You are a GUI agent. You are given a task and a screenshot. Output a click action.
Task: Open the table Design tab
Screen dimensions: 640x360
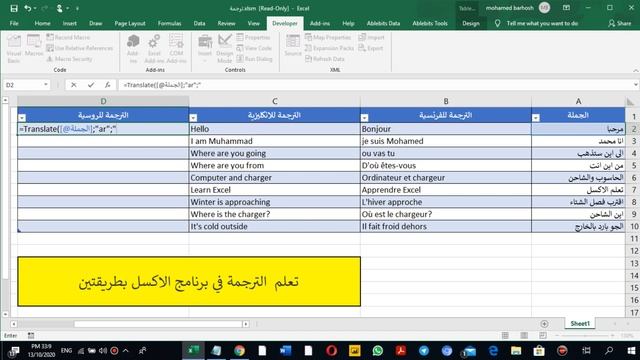(471, 23)
